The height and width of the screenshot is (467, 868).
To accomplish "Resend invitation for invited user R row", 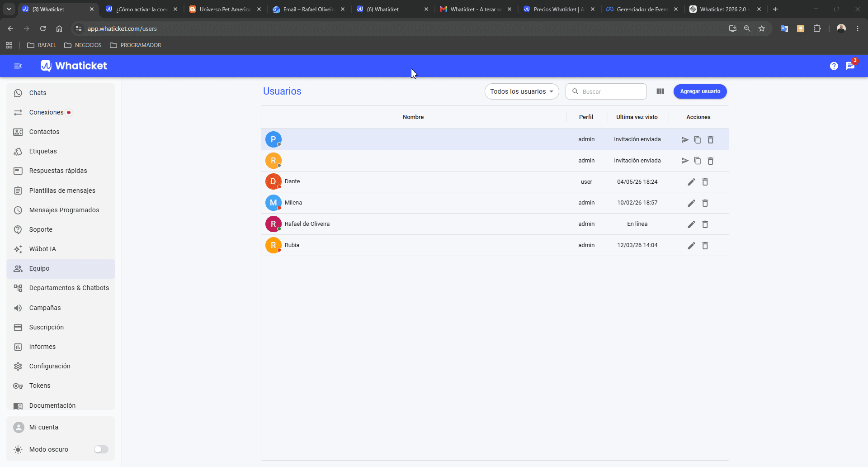I will pyautogui.click(x=685, y=161).
